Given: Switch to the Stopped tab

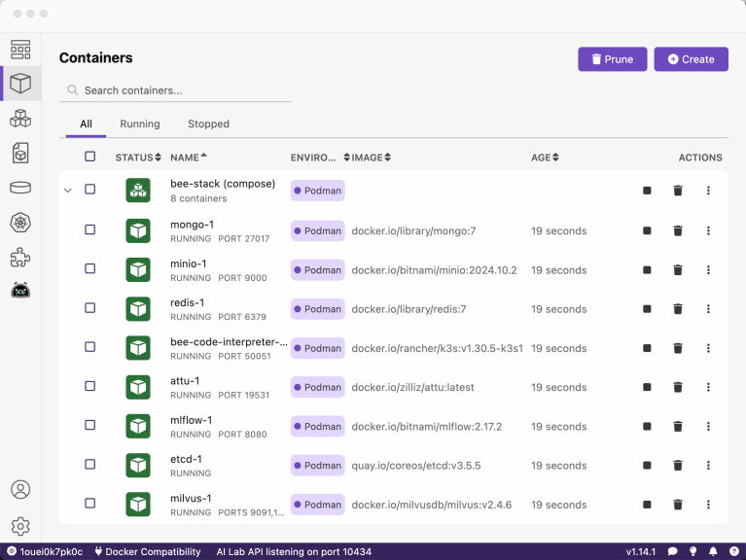Looking at the screenshot, I should pos(208,124).
